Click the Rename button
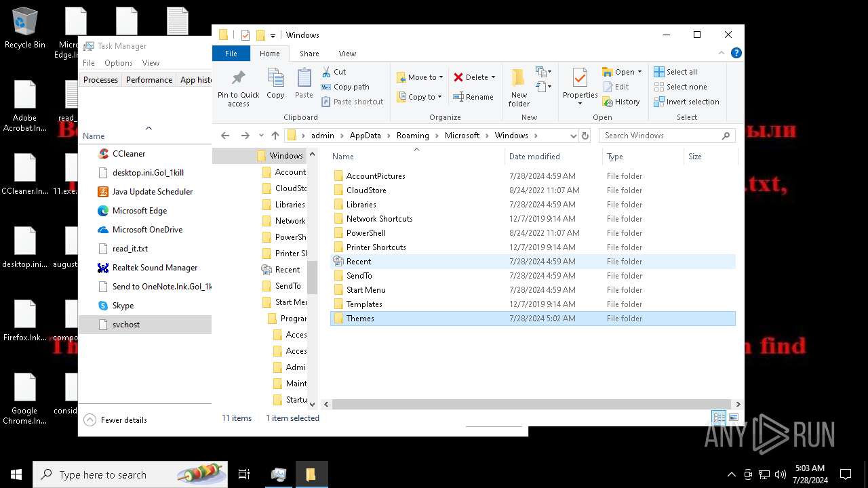Screen dimensions: 868x488 click(x=473, y=97)
